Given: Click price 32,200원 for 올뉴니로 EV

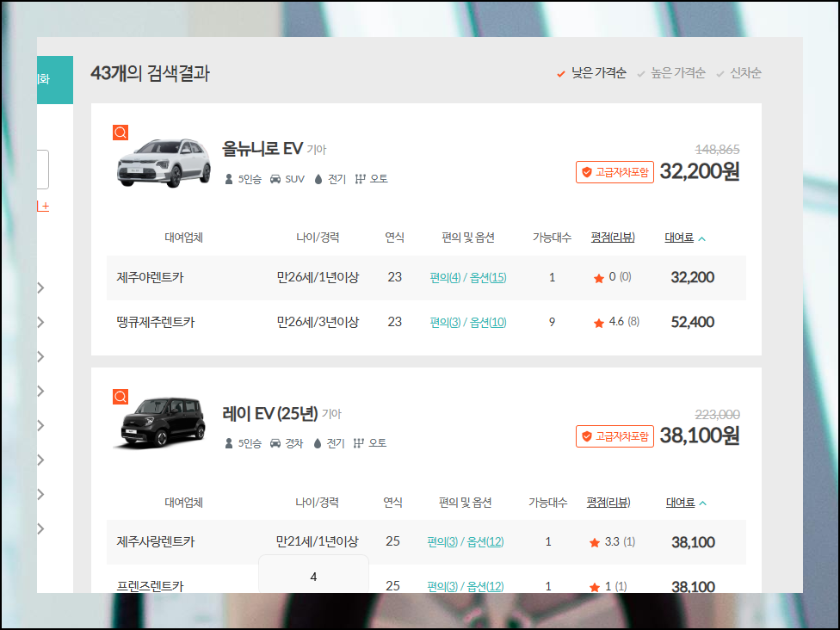Looking at the screenshot, I should (699, 171).
